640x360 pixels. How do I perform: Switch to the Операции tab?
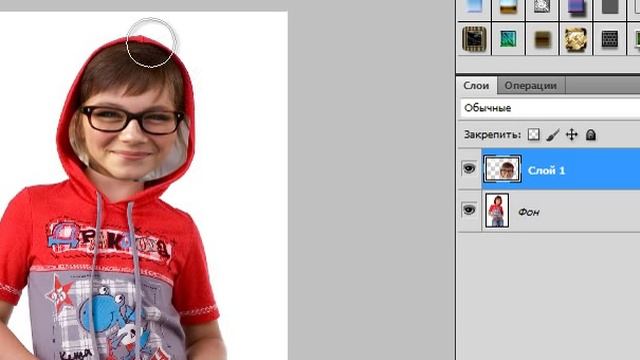click(530, 86)
